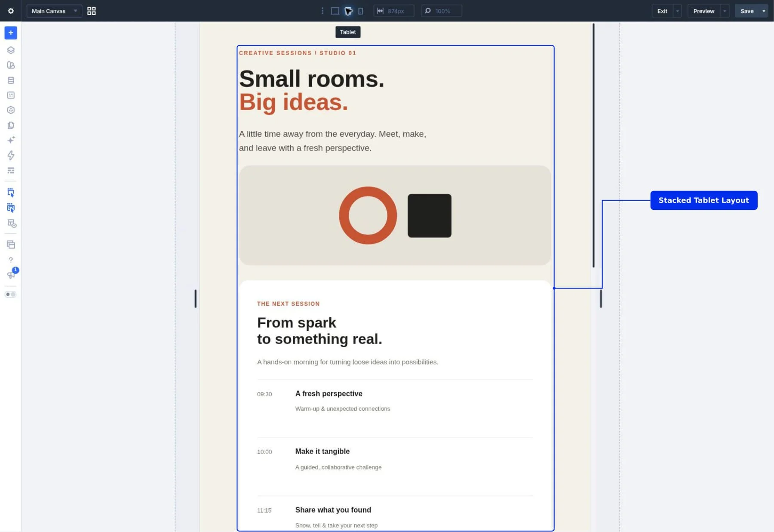Select the 'Make it tangible' agenda title
This screenshot has width=774, height=532.
(322, 451)
